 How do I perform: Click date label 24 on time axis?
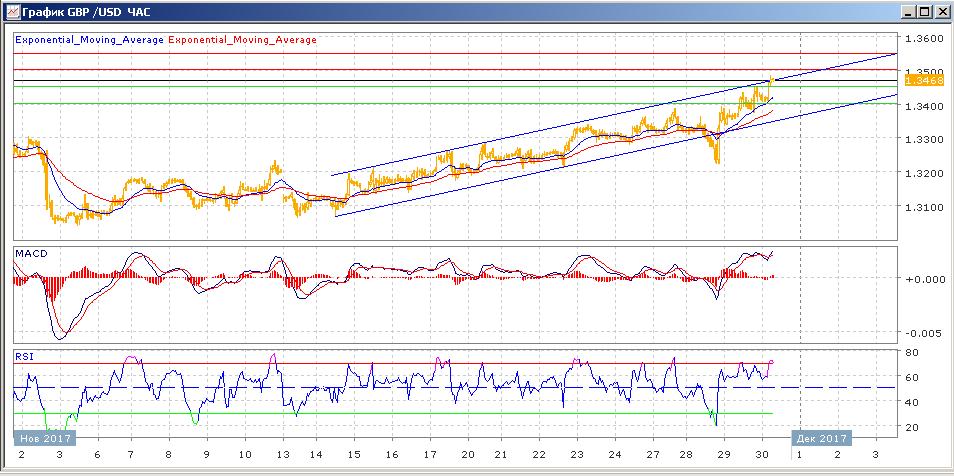click(615, 455)
